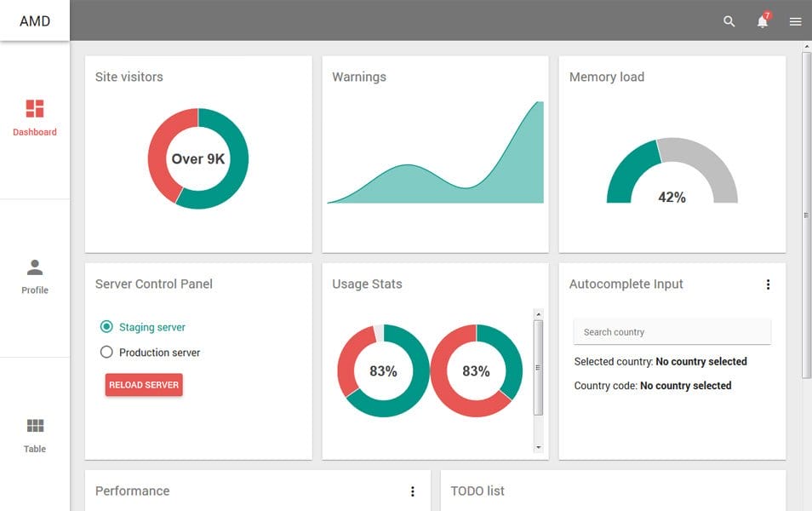Select the Production server radio button
Viewport: 812px width, 511px height.
[x=106, y=352]
